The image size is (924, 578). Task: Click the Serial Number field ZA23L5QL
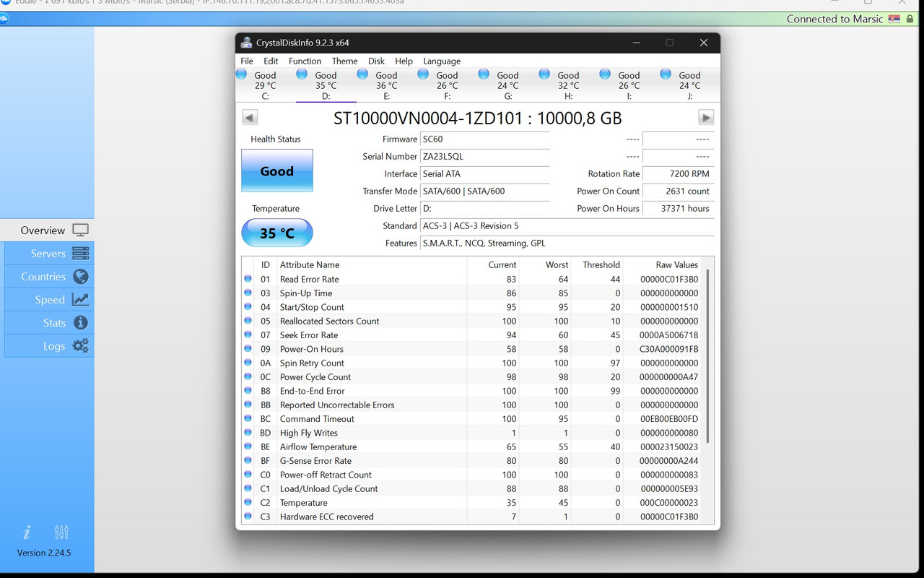pos(485,157)
